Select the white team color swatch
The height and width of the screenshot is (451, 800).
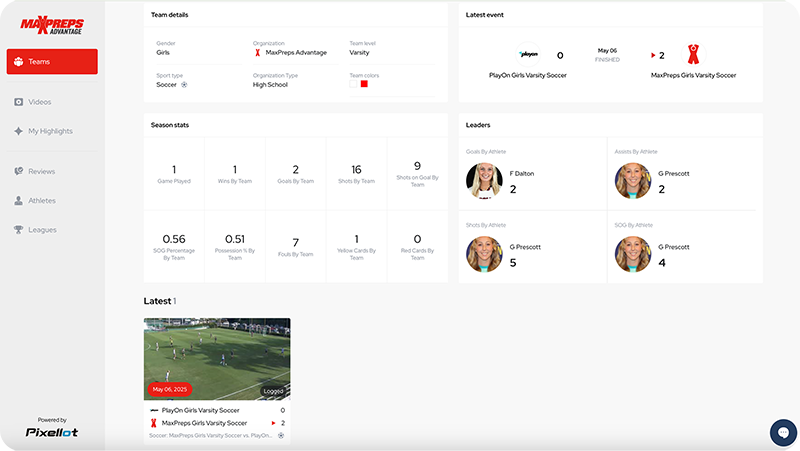tap(353, 84)
